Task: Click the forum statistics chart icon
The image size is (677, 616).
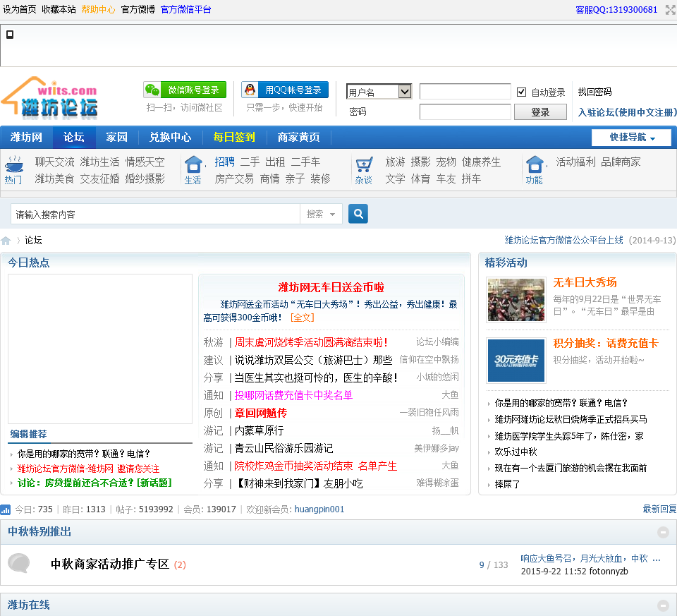Action: 6,509
